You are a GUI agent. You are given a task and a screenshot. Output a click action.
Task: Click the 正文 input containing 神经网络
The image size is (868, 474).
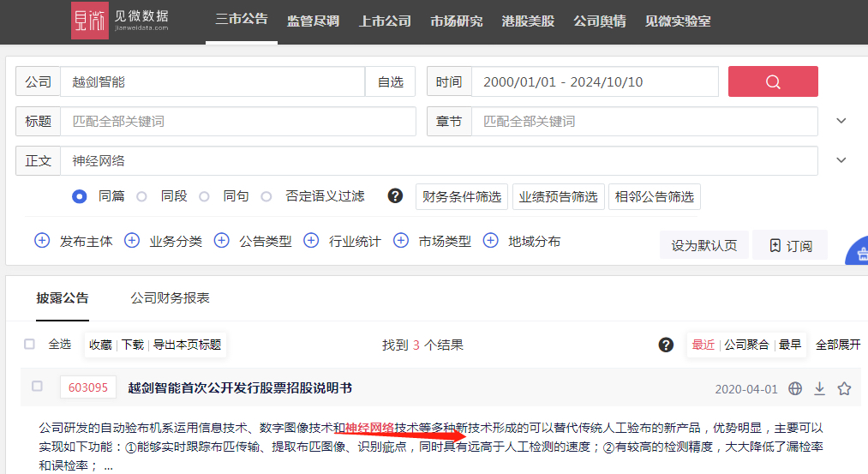[x=439, y=160]
